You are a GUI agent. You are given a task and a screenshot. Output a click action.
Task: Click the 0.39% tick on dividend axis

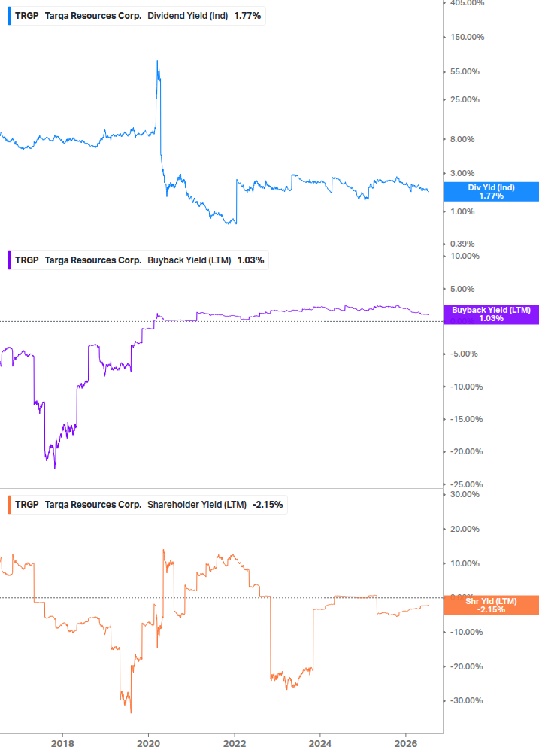click(462, 244)
